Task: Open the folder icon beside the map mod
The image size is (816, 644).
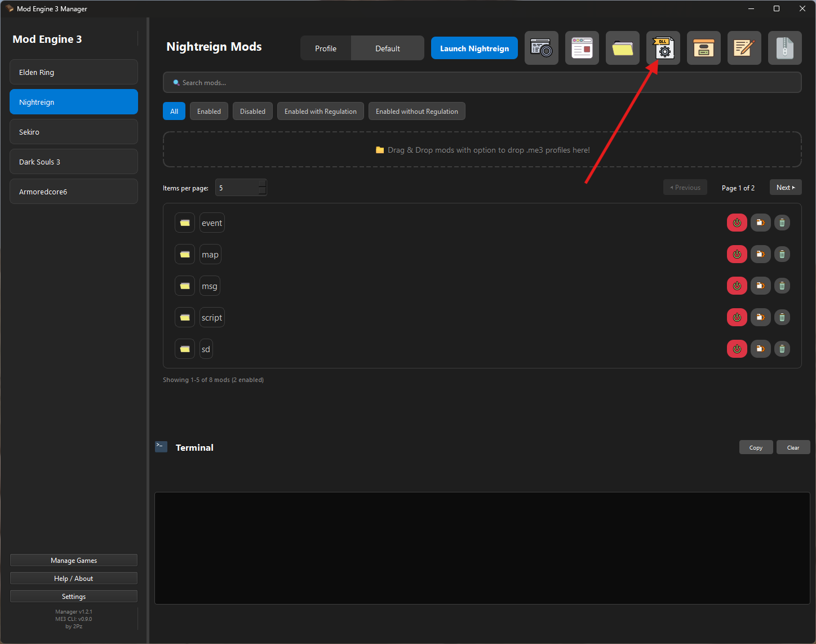Action: point(185,255)
